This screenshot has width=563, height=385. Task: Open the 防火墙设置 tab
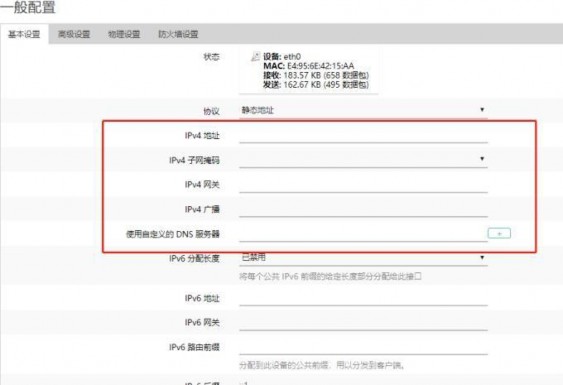coord(178,34)
